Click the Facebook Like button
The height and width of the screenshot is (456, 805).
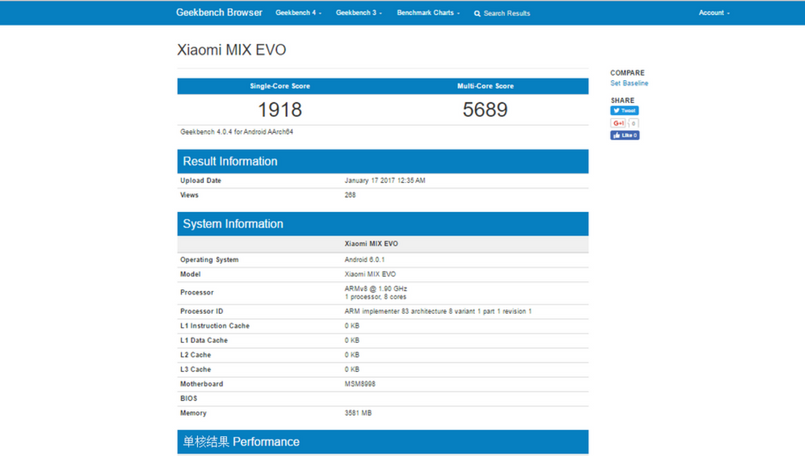pos(625,135)
